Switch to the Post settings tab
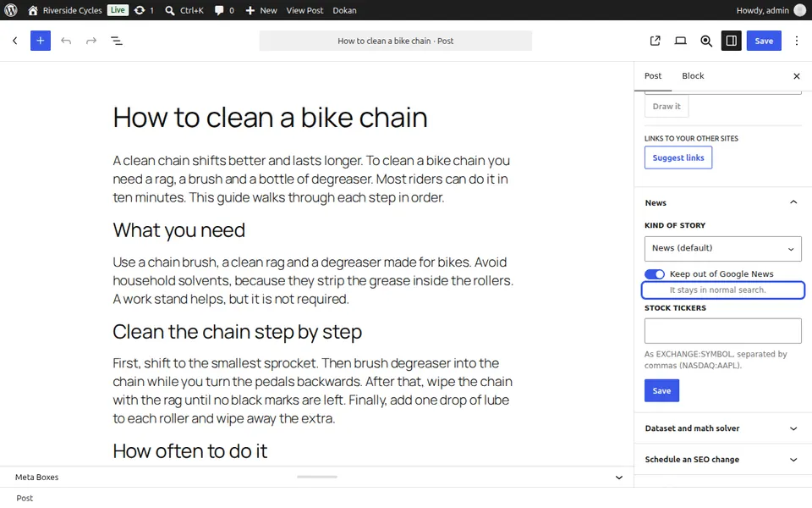The image size is (812, 508). (653, 75)
